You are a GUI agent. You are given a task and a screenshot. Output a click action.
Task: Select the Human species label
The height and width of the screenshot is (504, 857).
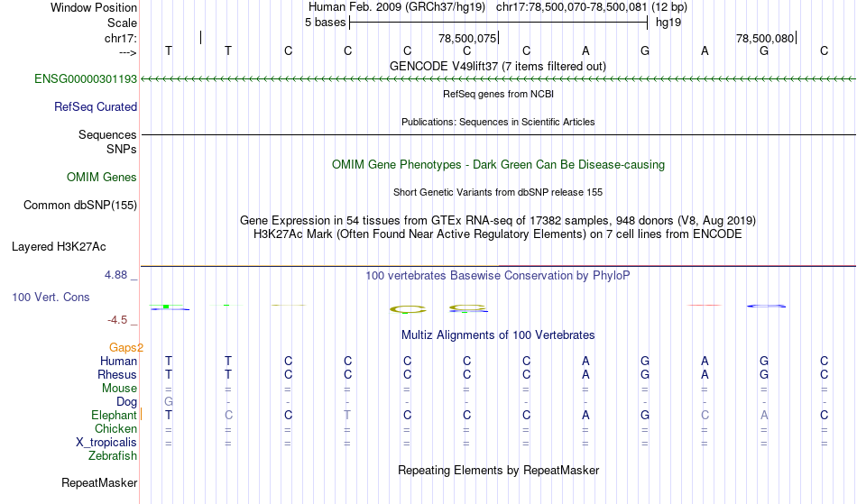coord(118,361)
